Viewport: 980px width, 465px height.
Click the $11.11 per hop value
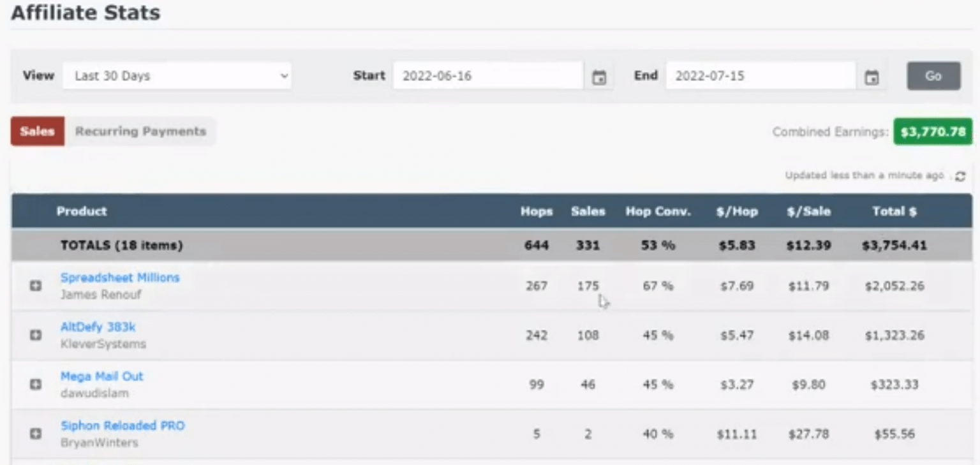click(x=737, y=434)
